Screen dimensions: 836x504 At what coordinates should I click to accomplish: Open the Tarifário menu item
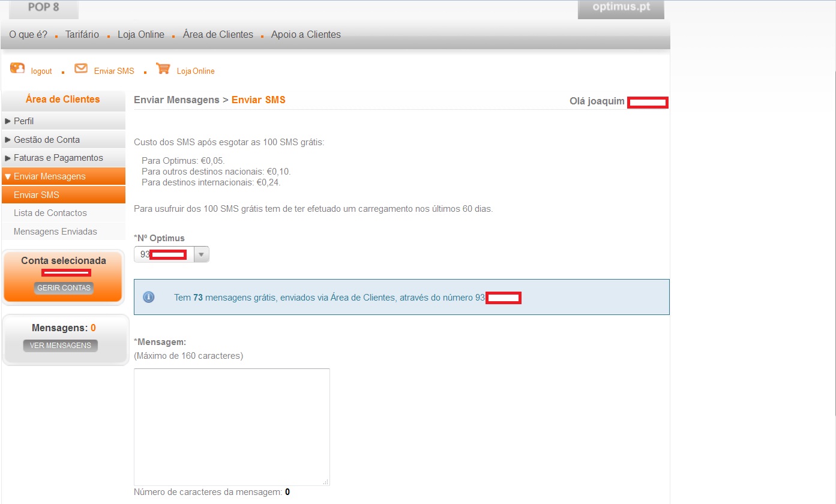(x=82, y=35)
